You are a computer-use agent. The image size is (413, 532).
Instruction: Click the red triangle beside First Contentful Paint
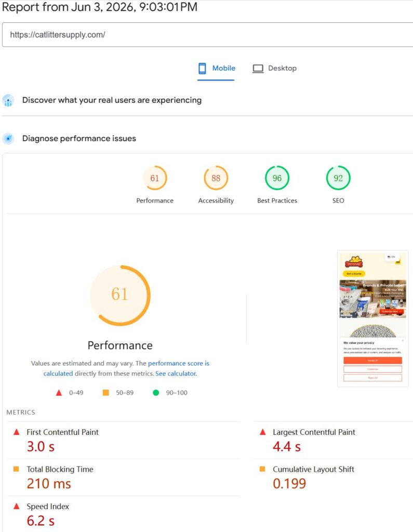pyautogui.click(x=16, y=432)
